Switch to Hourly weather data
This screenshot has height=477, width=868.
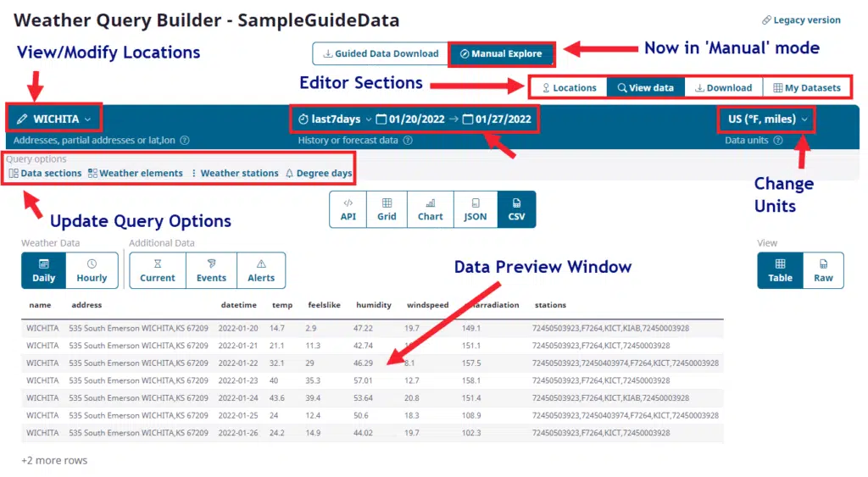(x=92, y=270)
